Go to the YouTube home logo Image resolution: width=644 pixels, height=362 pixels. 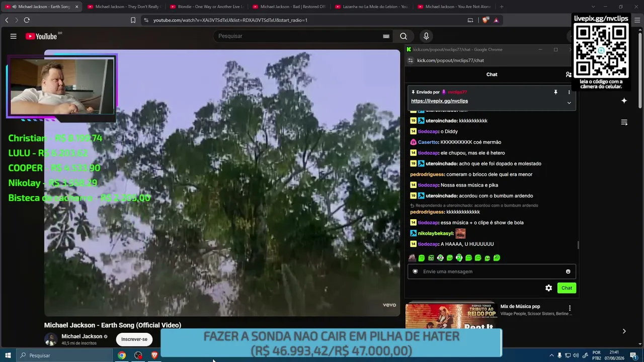(x=41, y=36)
